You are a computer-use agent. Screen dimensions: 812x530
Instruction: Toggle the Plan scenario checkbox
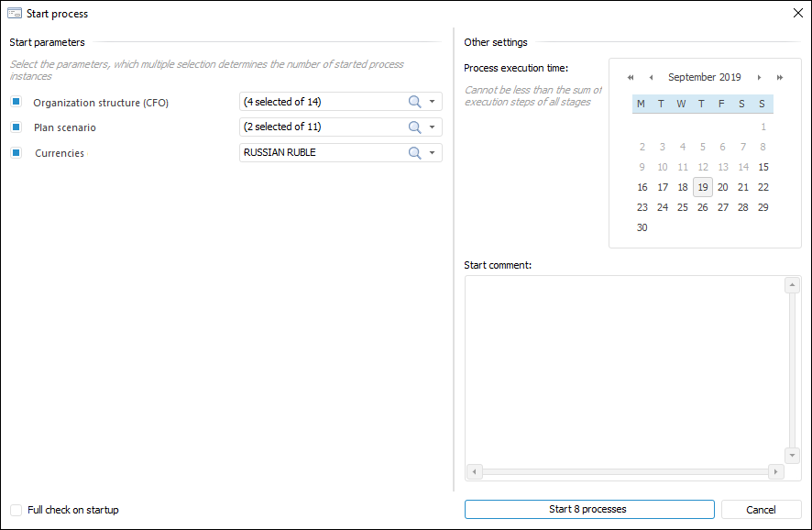pos(16,127)
